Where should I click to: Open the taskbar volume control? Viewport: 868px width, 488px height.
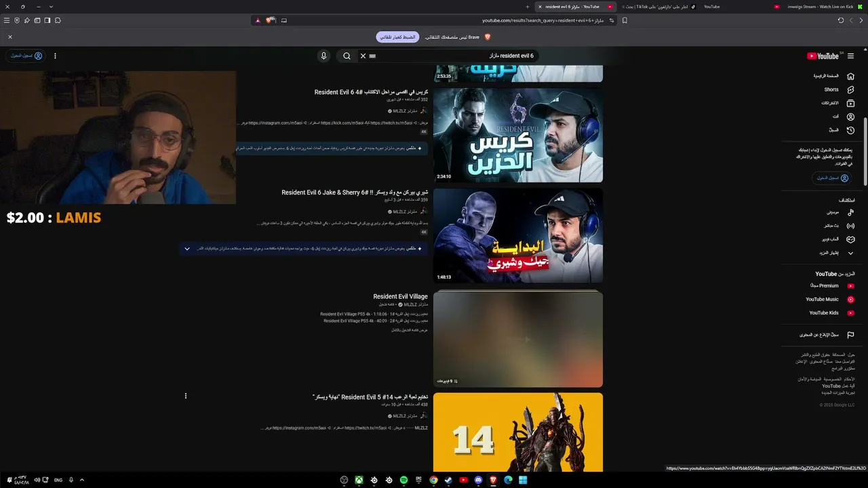point(37,480)
